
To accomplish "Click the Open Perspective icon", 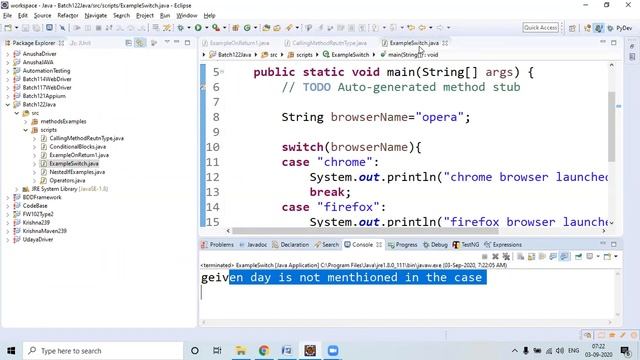I will [x=572, y=28].
